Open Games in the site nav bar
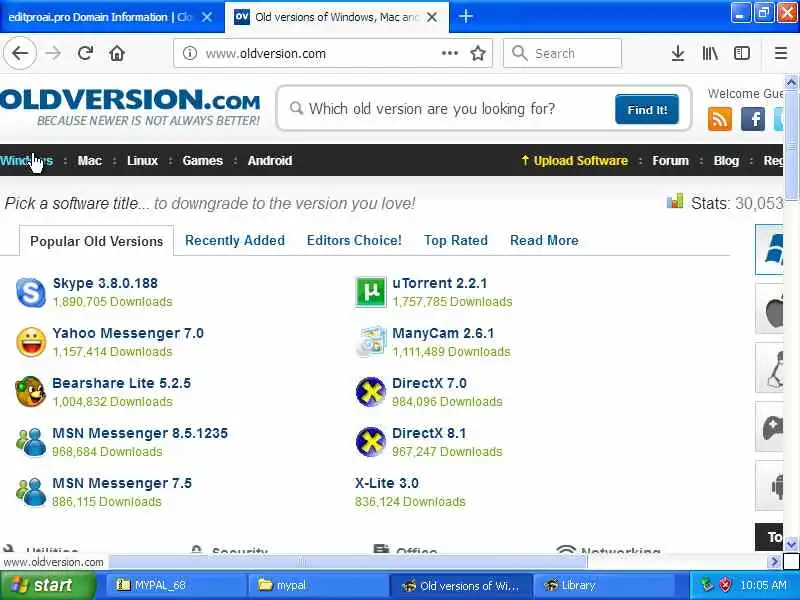 (x=203, y=161)
